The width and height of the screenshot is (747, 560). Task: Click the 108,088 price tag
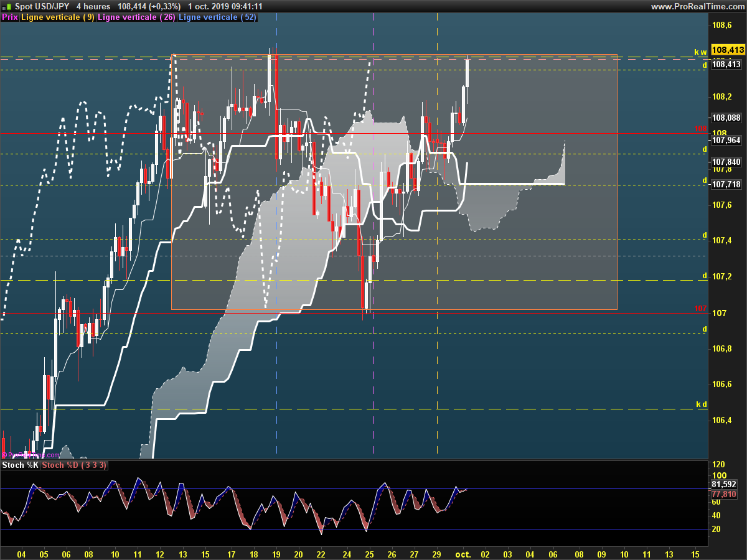tap(726, 118)
